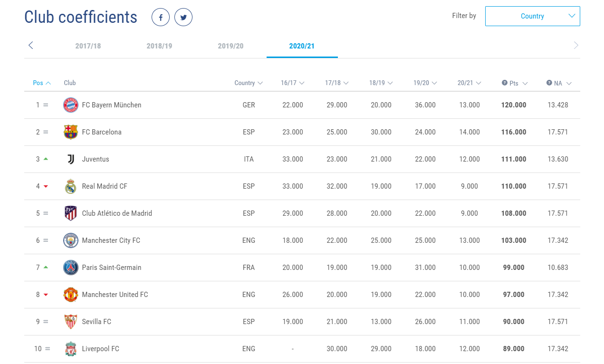Open Club Atlético de Madrid link
Screen dimensions: 604x364
tap(117, 213)
